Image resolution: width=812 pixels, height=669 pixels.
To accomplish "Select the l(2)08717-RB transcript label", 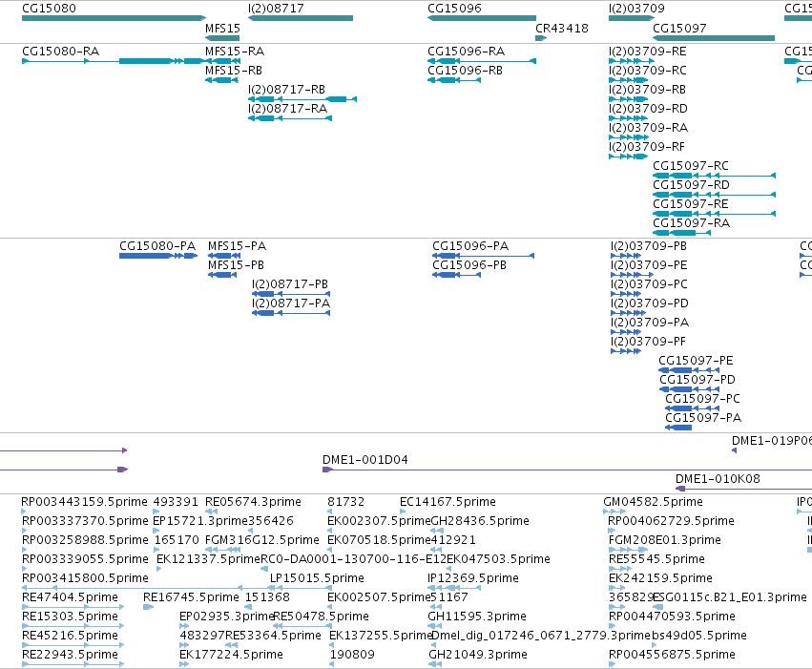I will click(286, 90).
